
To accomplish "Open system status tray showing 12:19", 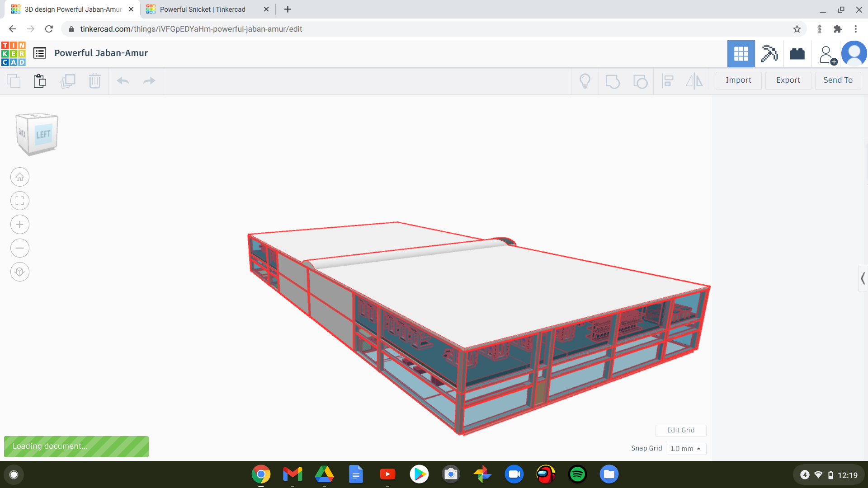I will (829, 475).
